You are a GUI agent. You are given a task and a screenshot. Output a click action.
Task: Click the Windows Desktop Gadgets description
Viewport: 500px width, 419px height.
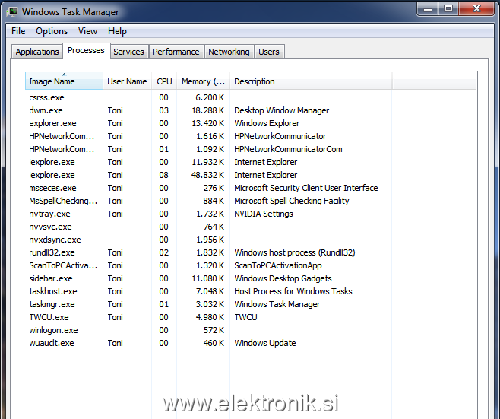click(x=283, y=278)
